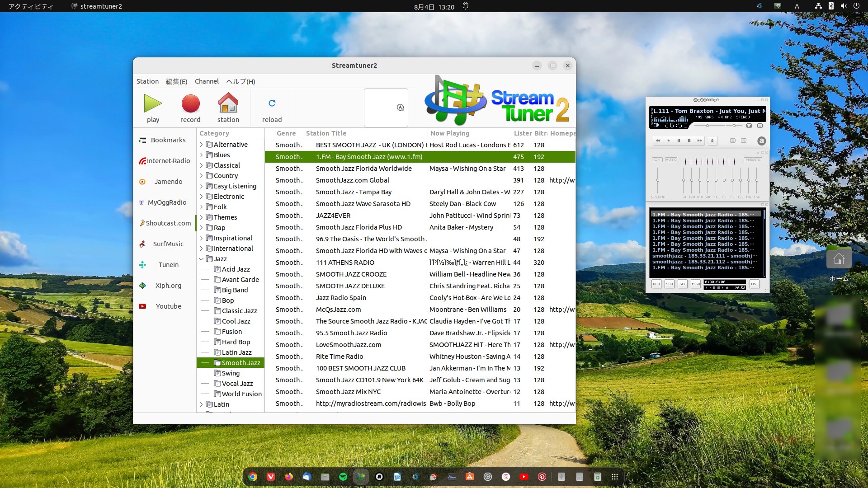868x488 pixels.
Task: Open Firefox from the dock
Action: 289,477
